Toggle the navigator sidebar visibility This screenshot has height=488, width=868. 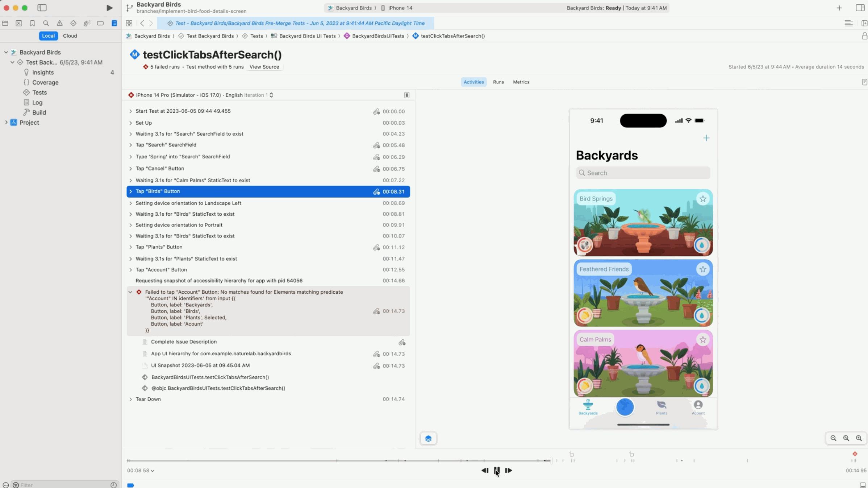[x=42, y=8]
